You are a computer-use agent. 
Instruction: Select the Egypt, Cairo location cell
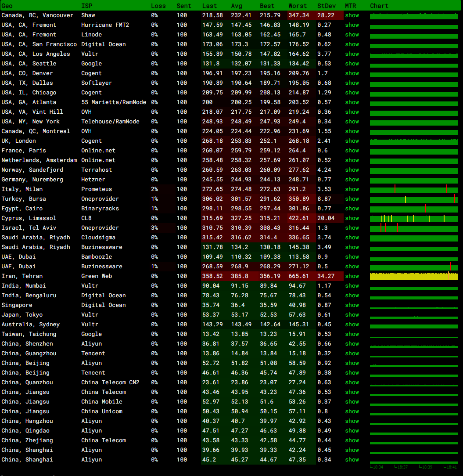pos(22,209)
